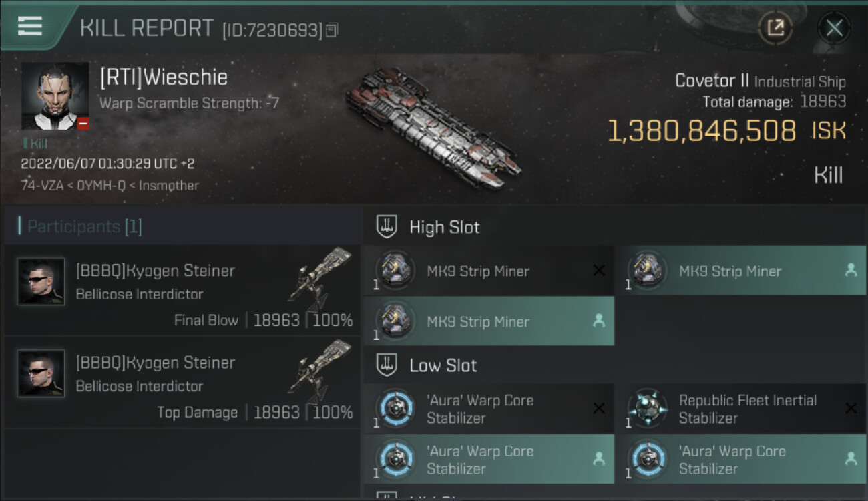The width and height of the screenshot is (868, 501).
Task: Select destroyed 'Aura' Warp Core Stabilizer
Action: pos(489,409)
